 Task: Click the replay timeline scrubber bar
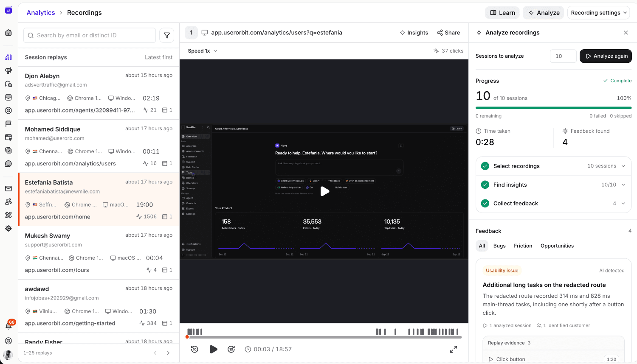324,337
